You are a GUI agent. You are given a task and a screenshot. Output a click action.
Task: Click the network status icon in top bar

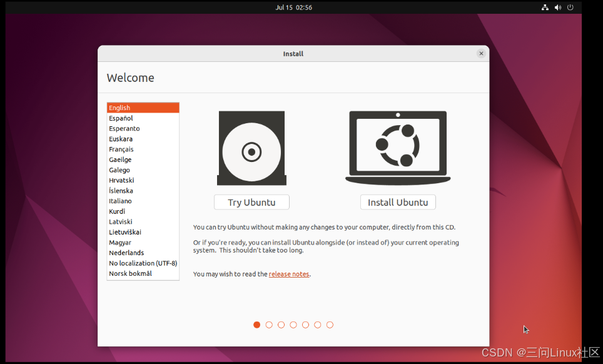click(545, 8)
